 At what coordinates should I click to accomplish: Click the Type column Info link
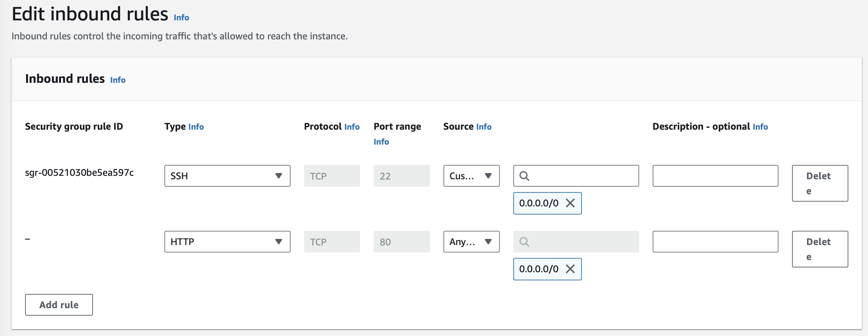[196, 127]
